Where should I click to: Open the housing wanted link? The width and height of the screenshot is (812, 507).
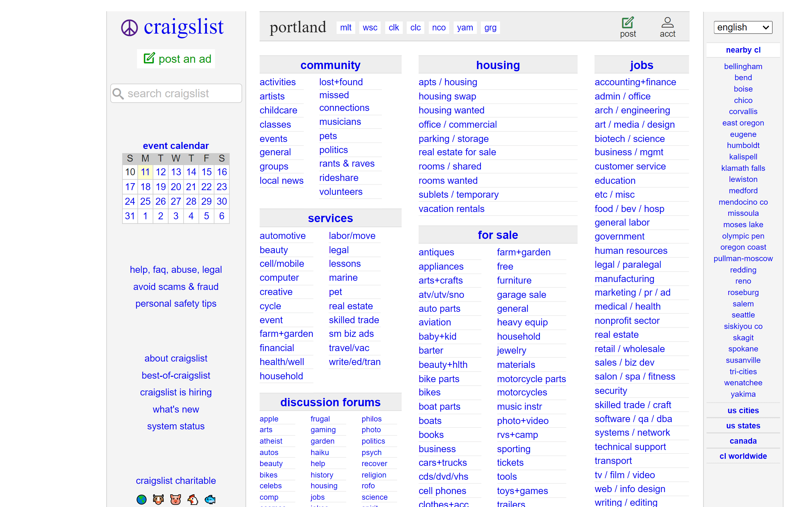(x=451, y=110)
